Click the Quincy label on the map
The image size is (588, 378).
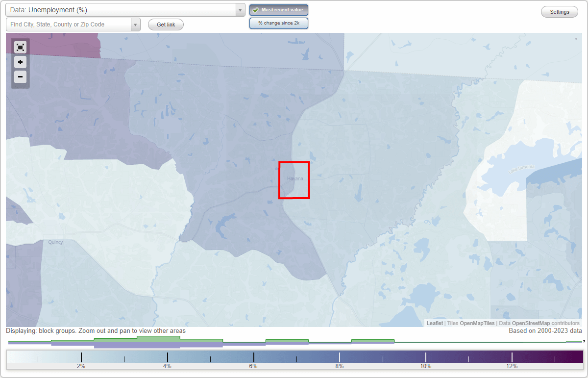coord(55,242)
